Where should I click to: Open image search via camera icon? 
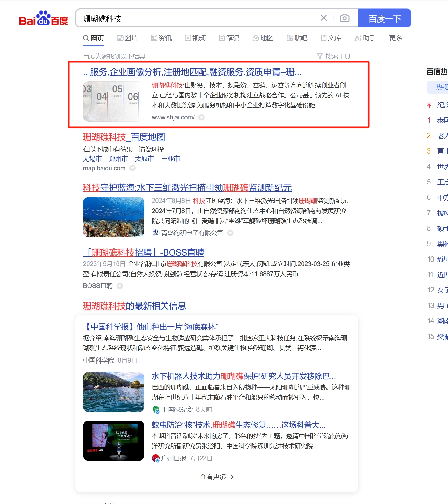[x=345, y=18]
